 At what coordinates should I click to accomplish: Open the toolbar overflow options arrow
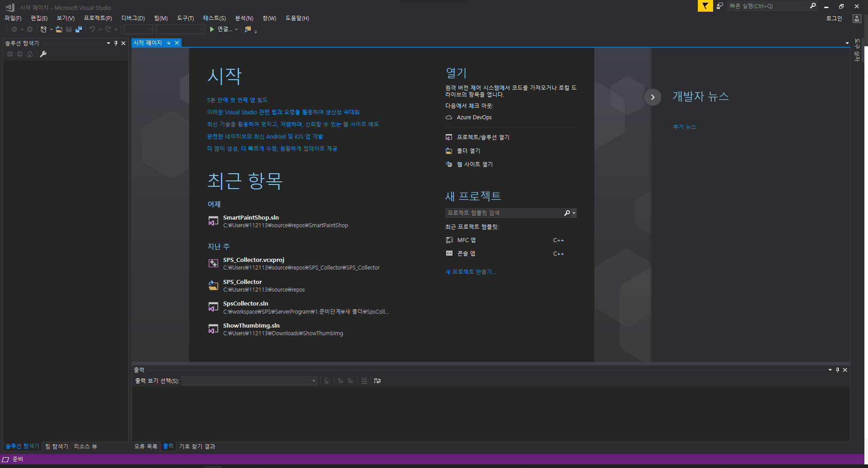pos(256,31)
